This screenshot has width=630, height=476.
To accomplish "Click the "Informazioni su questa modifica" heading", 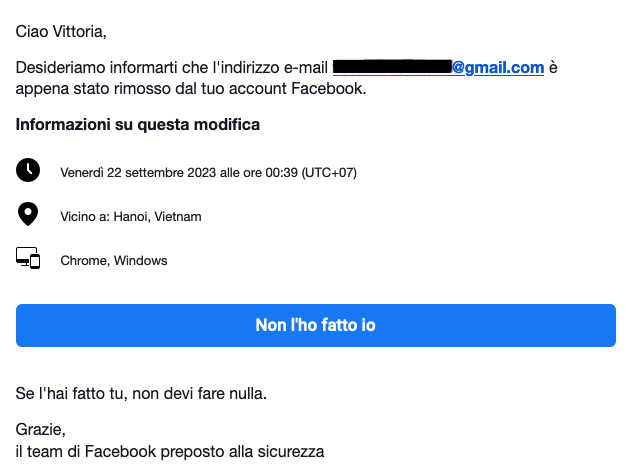I will (138, 125).
